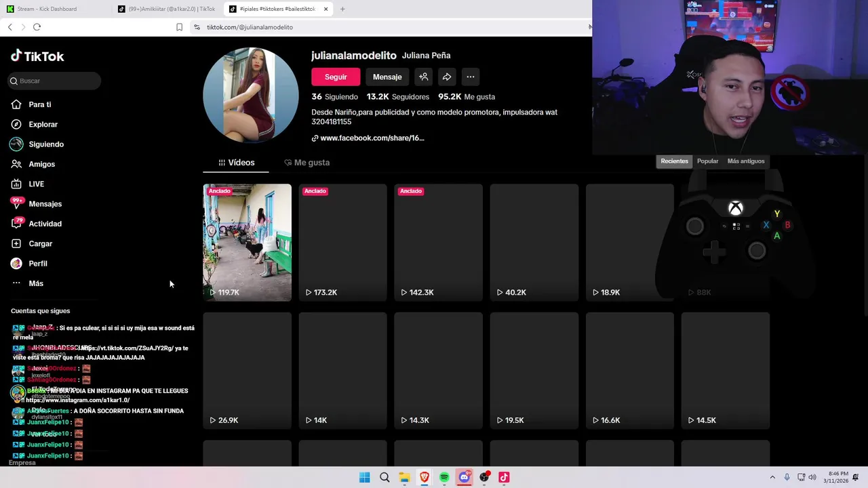
Task: Send a message with Mensaje button
Action: pyautogui.click(x=387, y=77)
